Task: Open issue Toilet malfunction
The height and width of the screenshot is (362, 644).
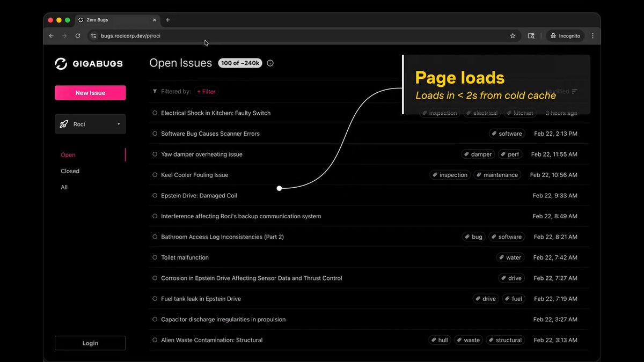Action: click(x=185, y=257)
